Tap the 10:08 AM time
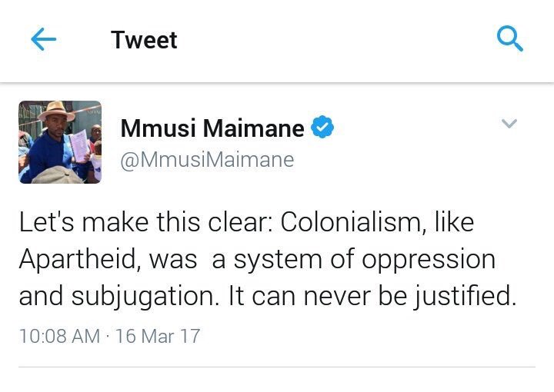Viewport: 554px width, 392px height. 59,336
